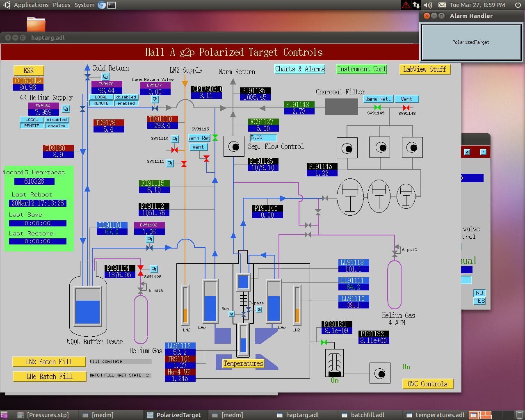Click the Sep. Flow Control pump symbol
The image size is (525, 420).
click(x=234, y=146)
